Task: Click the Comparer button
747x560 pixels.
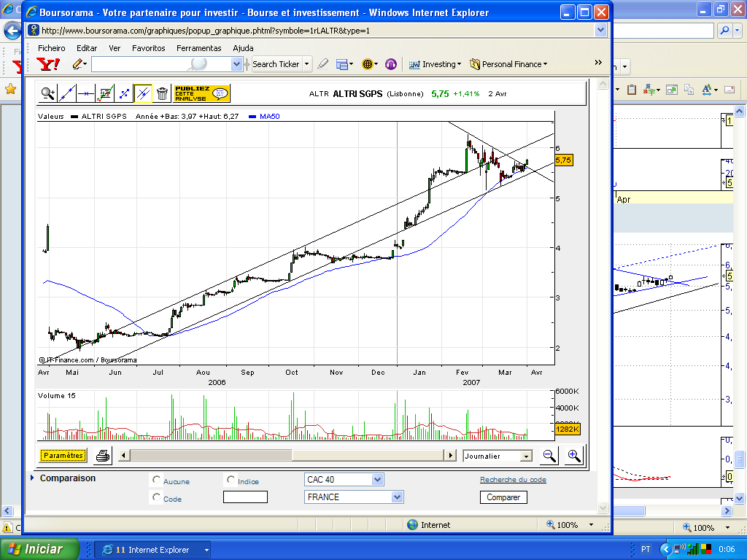Action: click(x=503, y=497)
